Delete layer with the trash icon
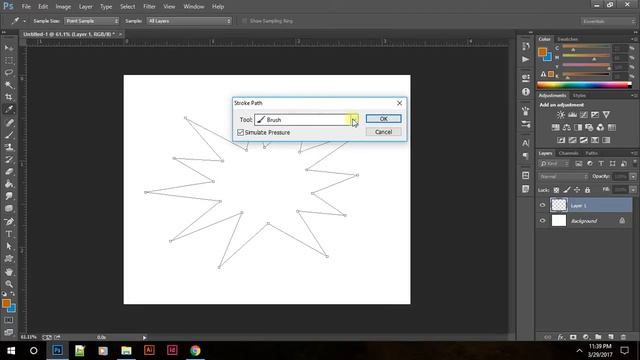640x360 pixels. pyautogui.click(x=623, y=337)
